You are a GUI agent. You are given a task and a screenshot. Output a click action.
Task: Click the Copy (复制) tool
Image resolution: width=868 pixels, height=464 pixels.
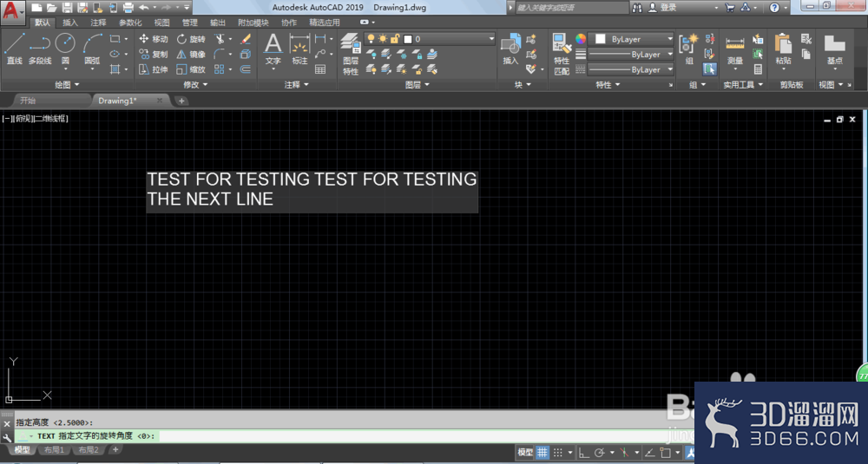(x=154, y=54)
